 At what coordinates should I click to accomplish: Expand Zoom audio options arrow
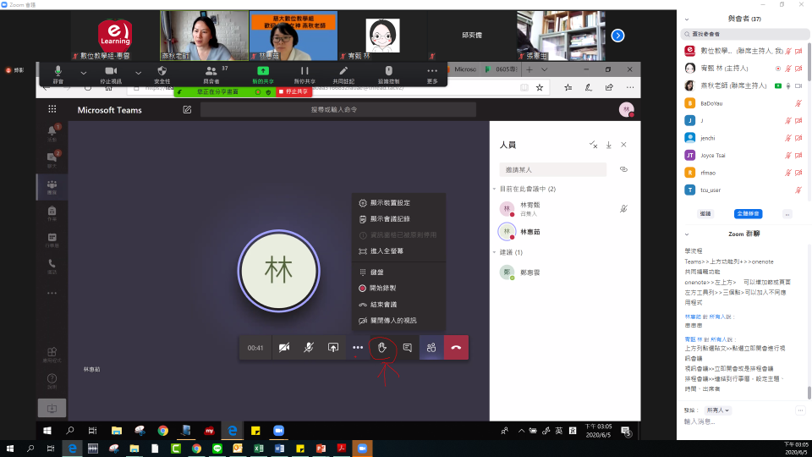tap(83, 72)
